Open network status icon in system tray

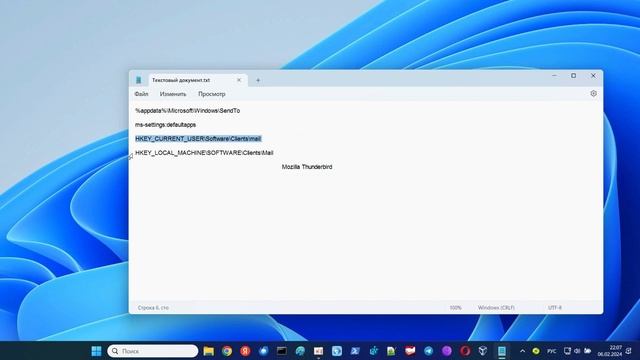coord(567,351)
